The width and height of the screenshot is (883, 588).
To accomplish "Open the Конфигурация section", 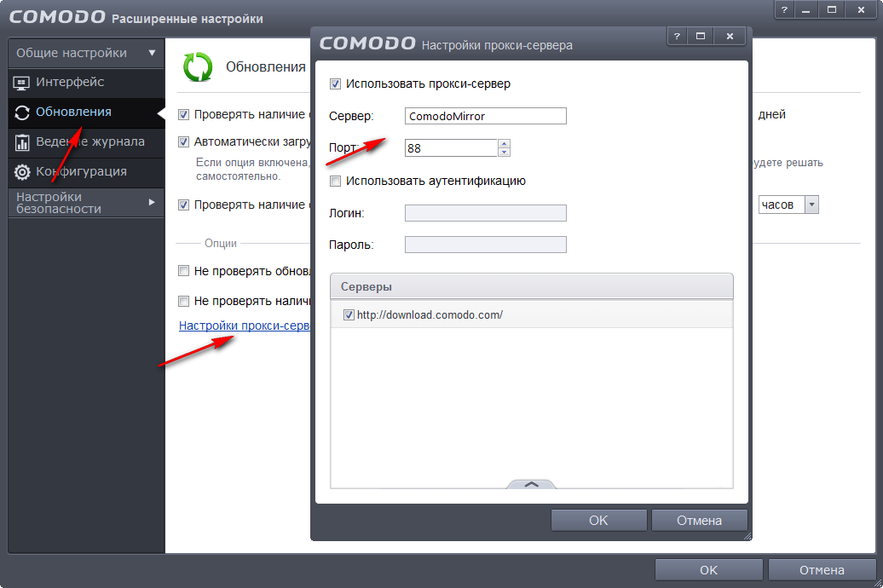I will pyautogui.click(x=86, y=172).
